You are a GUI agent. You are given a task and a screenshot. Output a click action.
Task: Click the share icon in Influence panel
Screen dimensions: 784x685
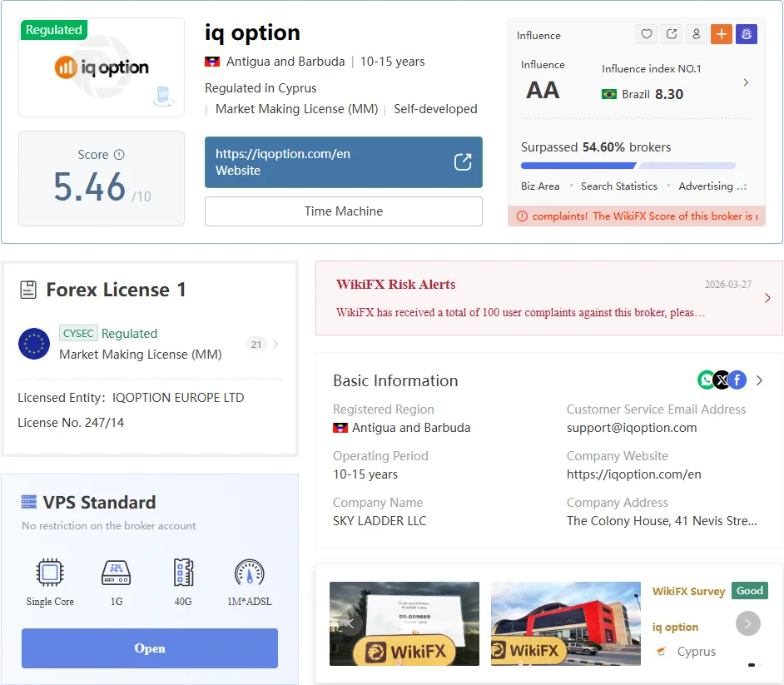coord(672,34)
